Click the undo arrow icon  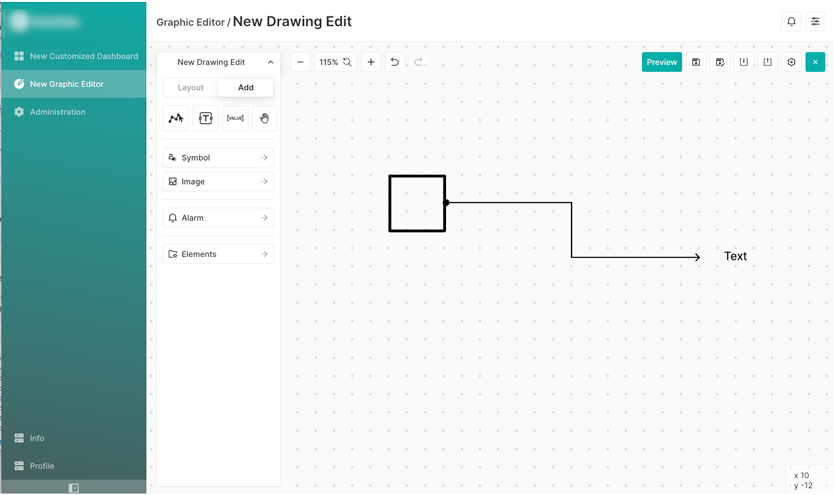pyautogui.click(x=394, y=62)
